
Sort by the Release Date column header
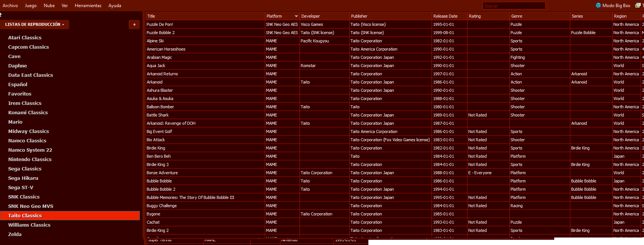[449, 16]
